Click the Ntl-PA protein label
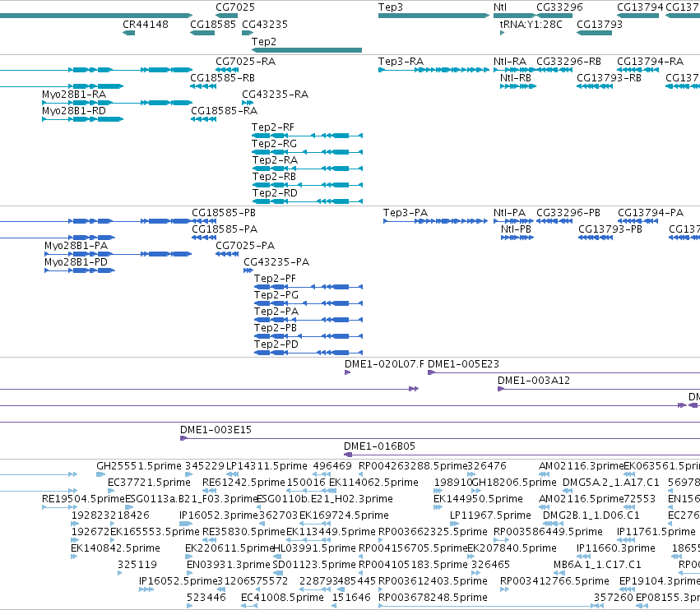This screenshot has height=610, width=700. pyautogui.click(x=510, y=212)
